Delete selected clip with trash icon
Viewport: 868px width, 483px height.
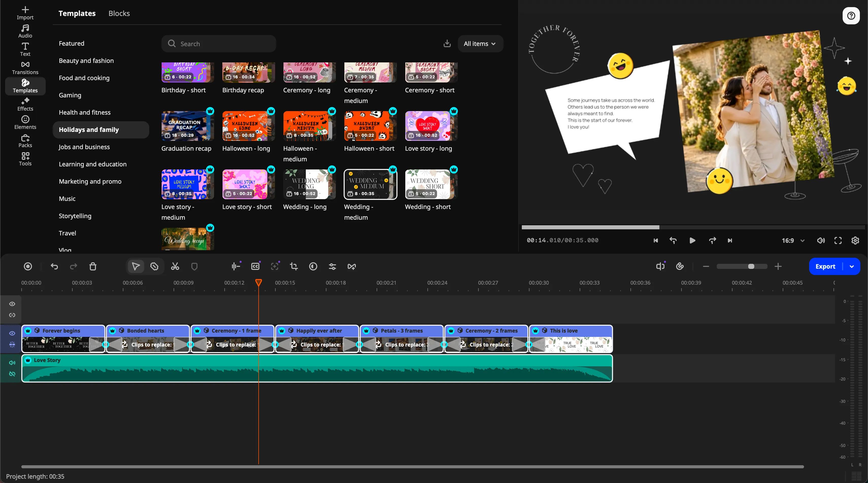click(93, 266)
